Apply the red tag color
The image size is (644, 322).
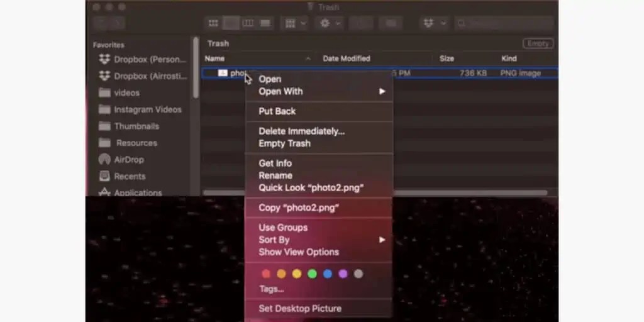click(266, 274)
